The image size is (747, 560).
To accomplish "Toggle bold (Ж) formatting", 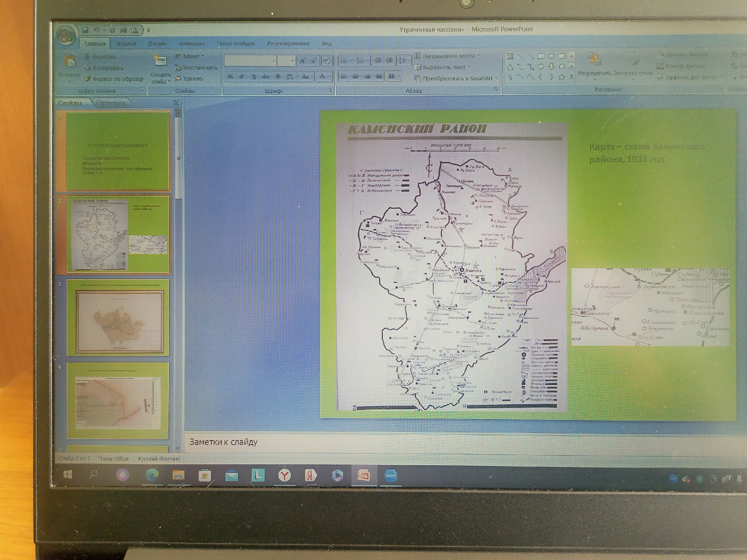I will (230, 77).
